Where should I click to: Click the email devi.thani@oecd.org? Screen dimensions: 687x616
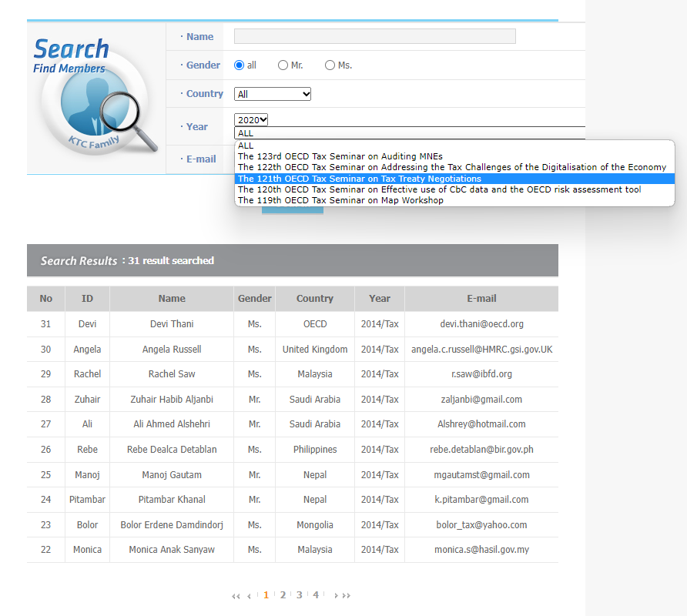tap(481, 324)
